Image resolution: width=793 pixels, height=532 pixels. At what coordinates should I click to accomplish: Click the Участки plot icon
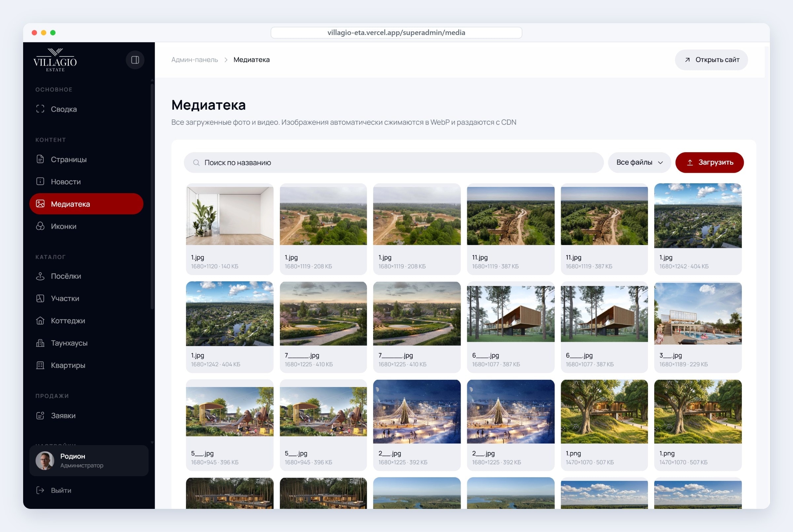[x=40, y=298]
